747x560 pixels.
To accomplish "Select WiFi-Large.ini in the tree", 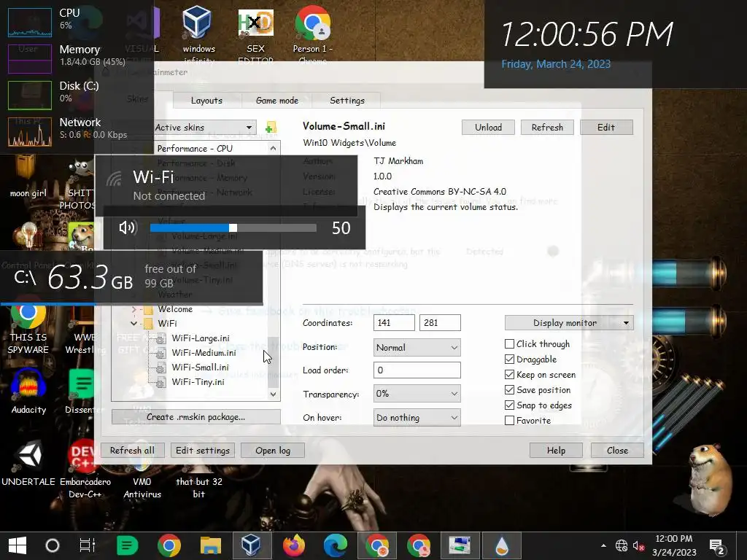I will (x=201, y=338).
